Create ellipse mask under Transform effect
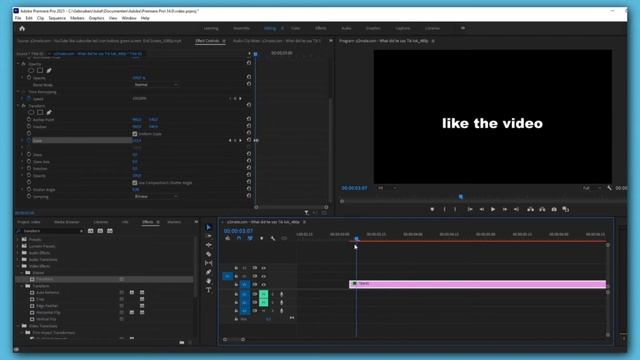 point(31,112)
